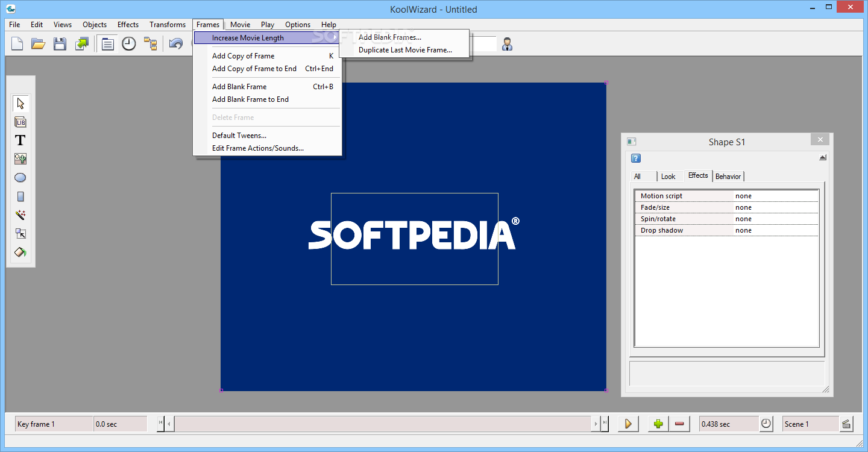The image size is (868, 452).
Task: Close the open Frames menu
Action: coord(208,25)
